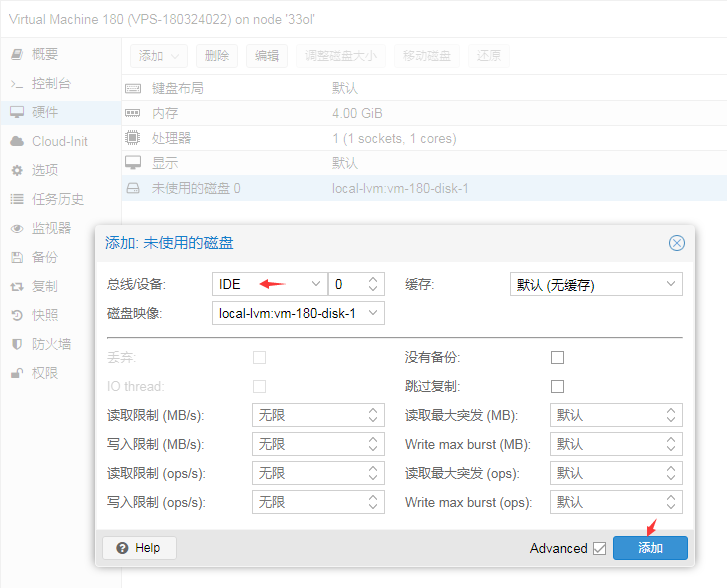Close the 添加: 未使用的磁盘 dialog
The height and width of the screenshot is (588, 727).
[x=677, y=243]
